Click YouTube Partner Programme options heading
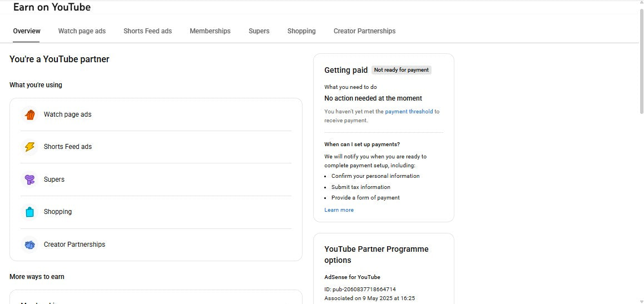 376,255
